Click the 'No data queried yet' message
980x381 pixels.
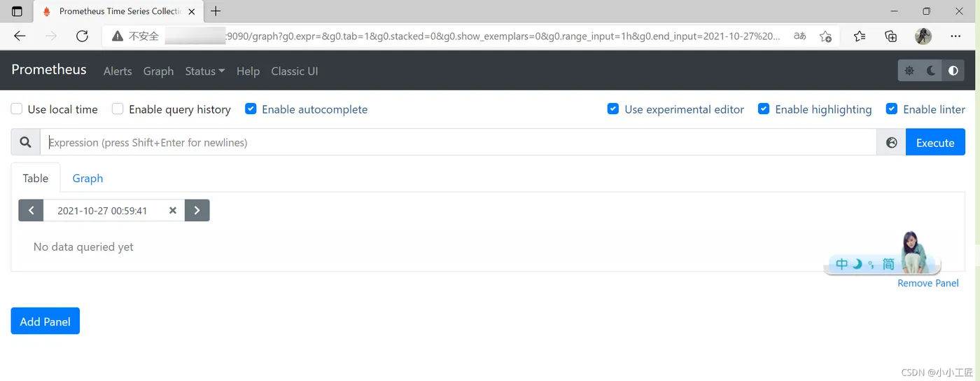[83, 247]
